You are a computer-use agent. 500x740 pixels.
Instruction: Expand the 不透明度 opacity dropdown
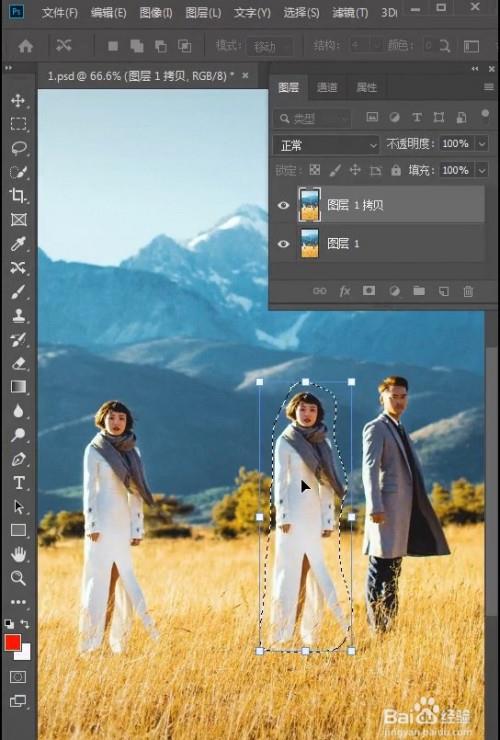pyautogui.click(x=482, y=143)
